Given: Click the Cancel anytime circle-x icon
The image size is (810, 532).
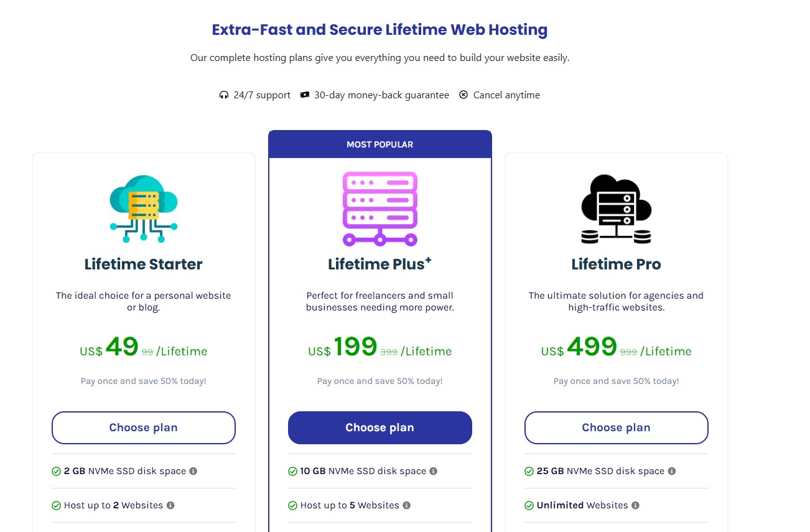Looking at the screenshot, I should pos(463,95).
